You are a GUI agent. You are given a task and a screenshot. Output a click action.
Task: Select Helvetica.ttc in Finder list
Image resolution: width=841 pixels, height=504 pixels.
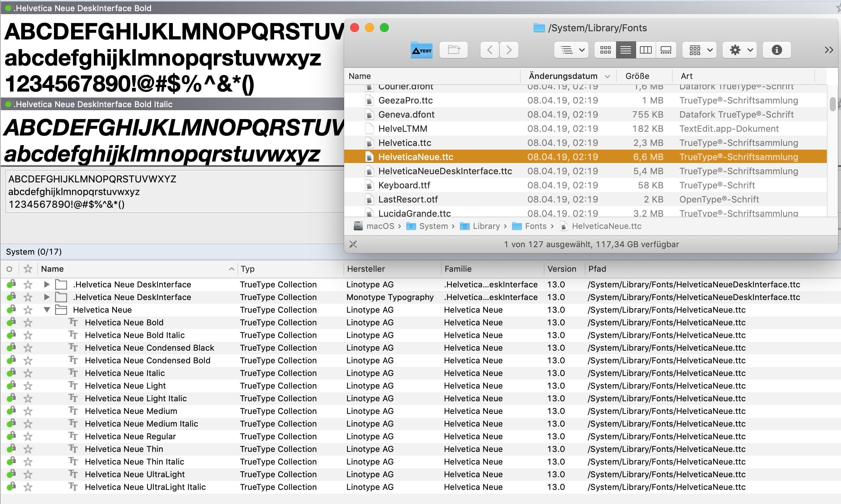(585, 143)
